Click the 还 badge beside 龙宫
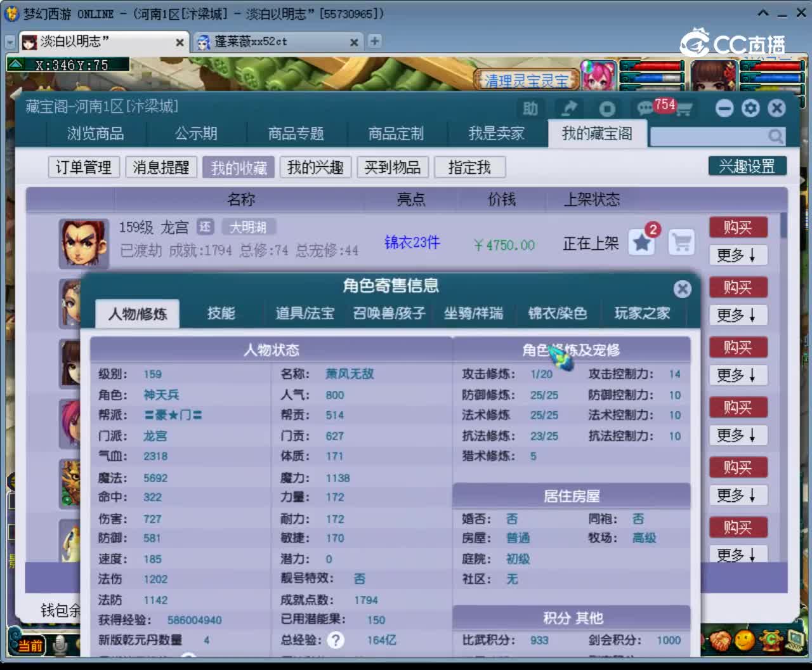Image resolution: width=812 pixels, height=670 pixels. (206, 227)
